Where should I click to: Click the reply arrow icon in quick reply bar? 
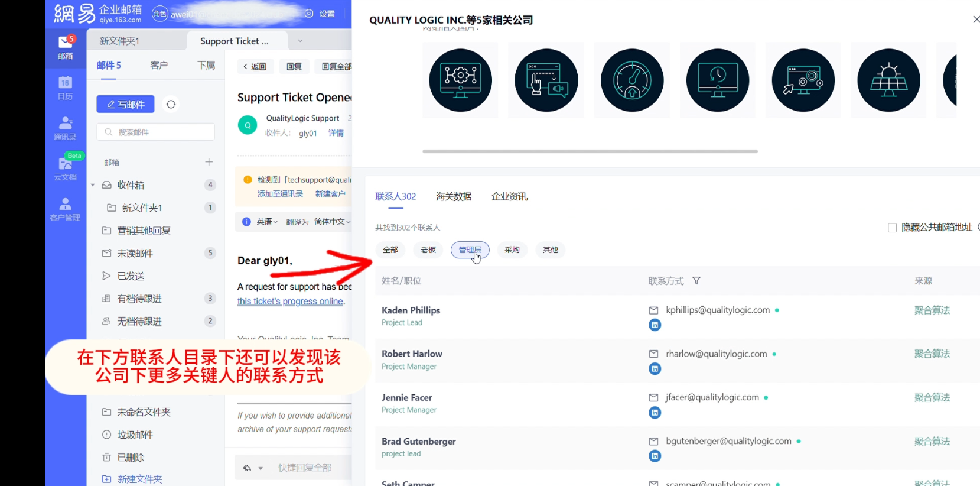(x=247, y=468)
